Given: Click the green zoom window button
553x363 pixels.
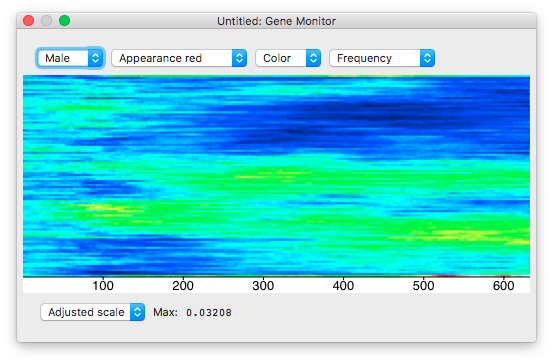Looking at the screenshot, I should [65, 21].
